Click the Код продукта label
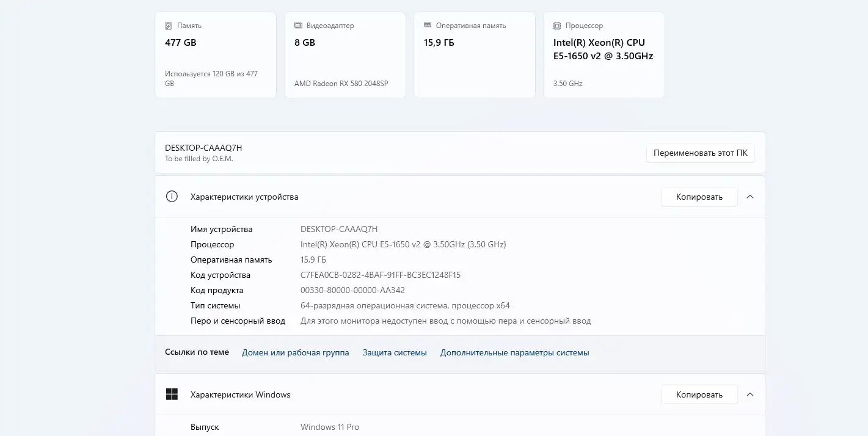 pyautogui.click(x=217, y=290)
